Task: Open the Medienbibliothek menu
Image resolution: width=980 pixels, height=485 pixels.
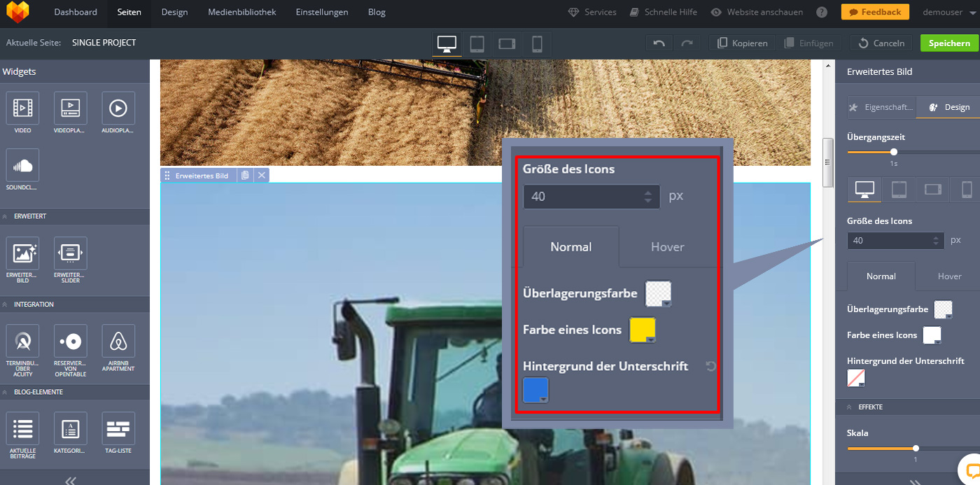Action: 241,13
